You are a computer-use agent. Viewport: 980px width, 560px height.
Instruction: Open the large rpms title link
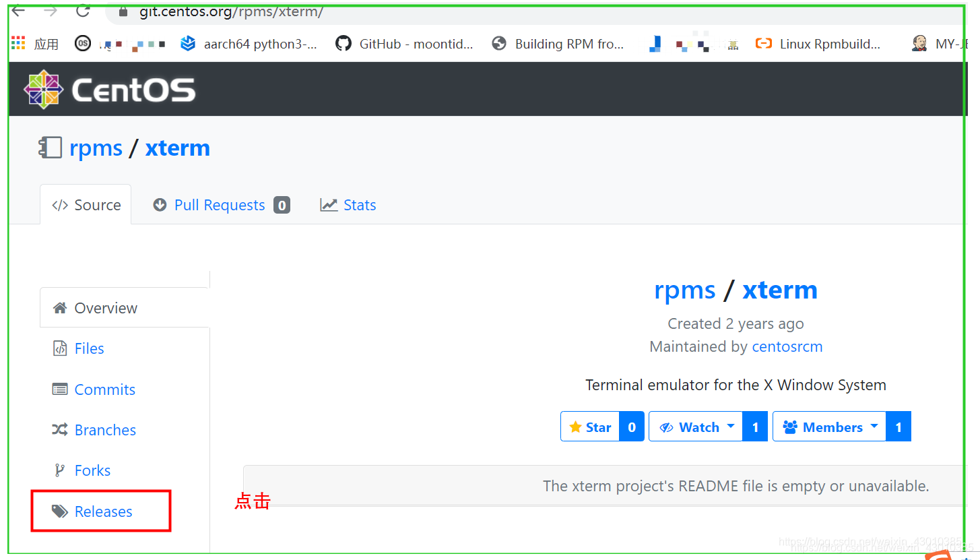pos(684,290)
